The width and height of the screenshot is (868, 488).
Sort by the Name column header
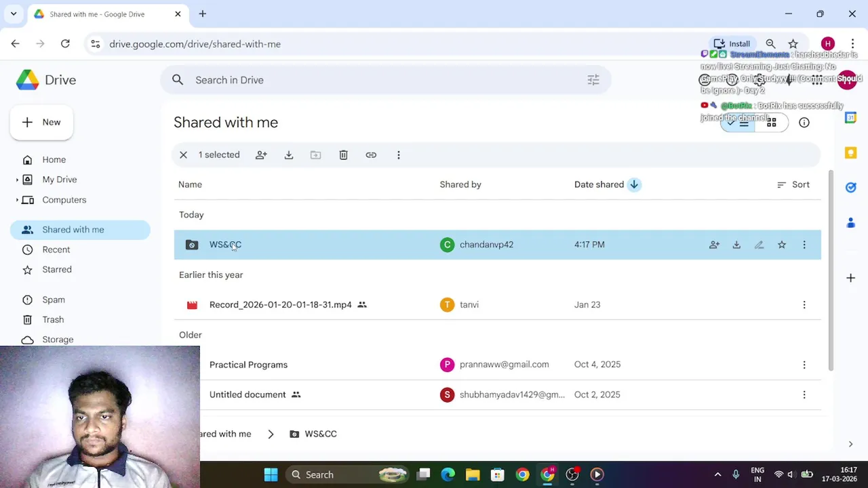coord(190,184)
